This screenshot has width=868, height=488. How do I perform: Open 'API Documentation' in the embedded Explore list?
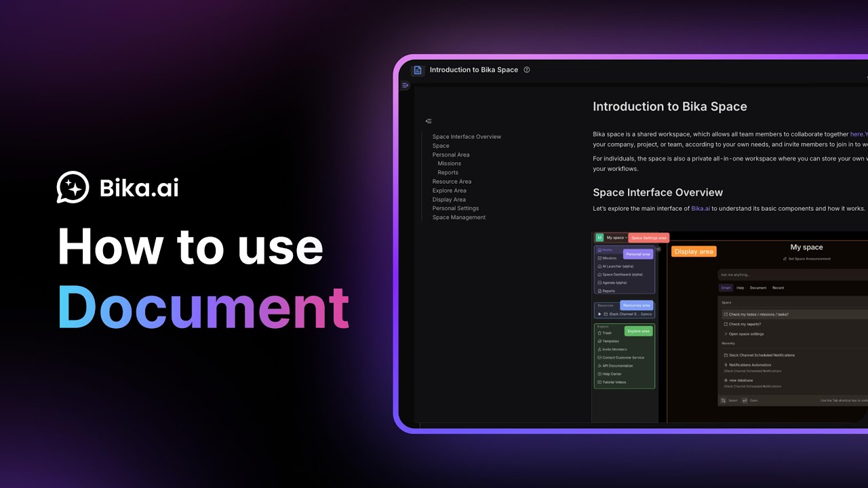[x=615, y=366]
